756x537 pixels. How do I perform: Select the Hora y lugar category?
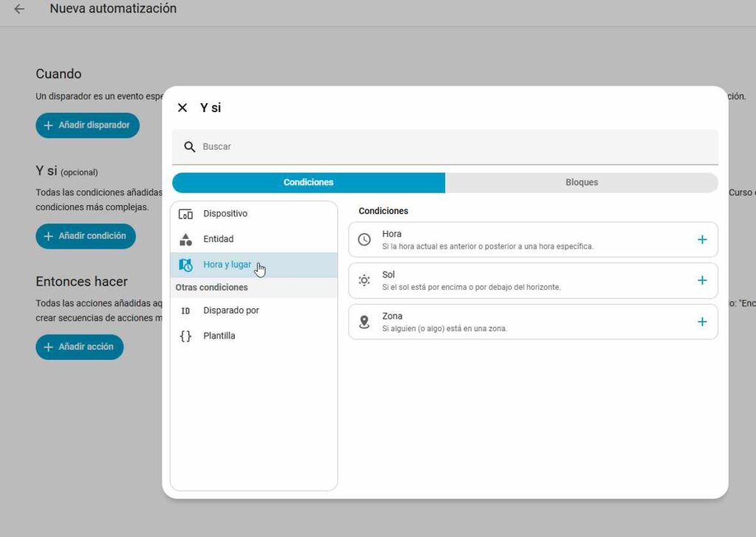point(227,265)
